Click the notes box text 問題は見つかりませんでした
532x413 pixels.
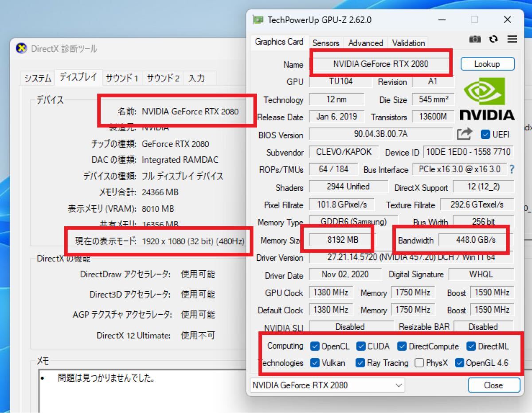(106, 378)
